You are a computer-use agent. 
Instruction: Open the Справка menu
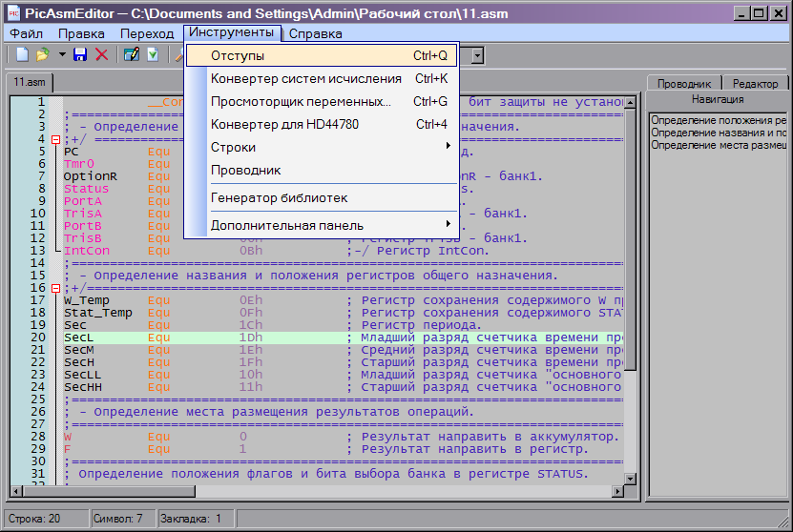click(x=316, y=34)
